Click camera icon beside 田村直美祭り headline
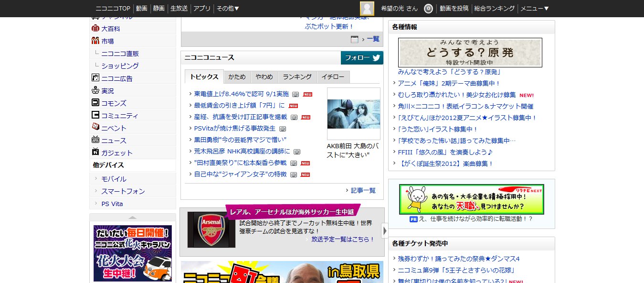 (294, 163)
